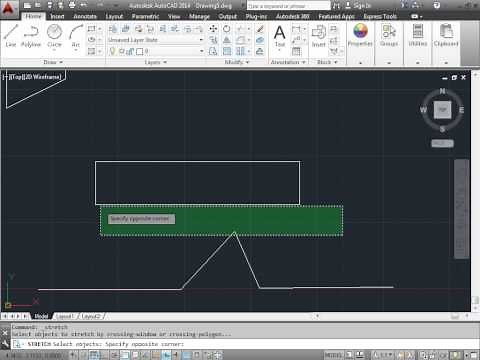
Task: Click the TOP face of the ViewCube
Action: click(x=442, y=110)
